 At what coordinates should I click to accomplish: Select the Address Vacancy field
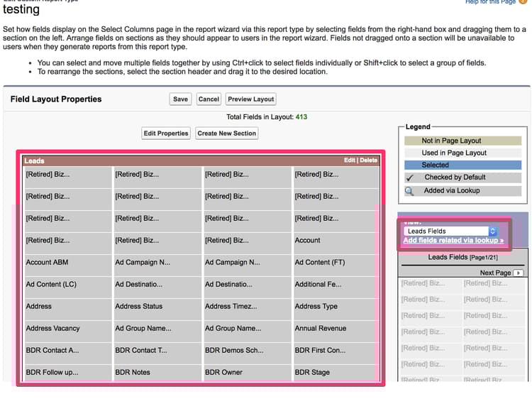coord(68,332)
